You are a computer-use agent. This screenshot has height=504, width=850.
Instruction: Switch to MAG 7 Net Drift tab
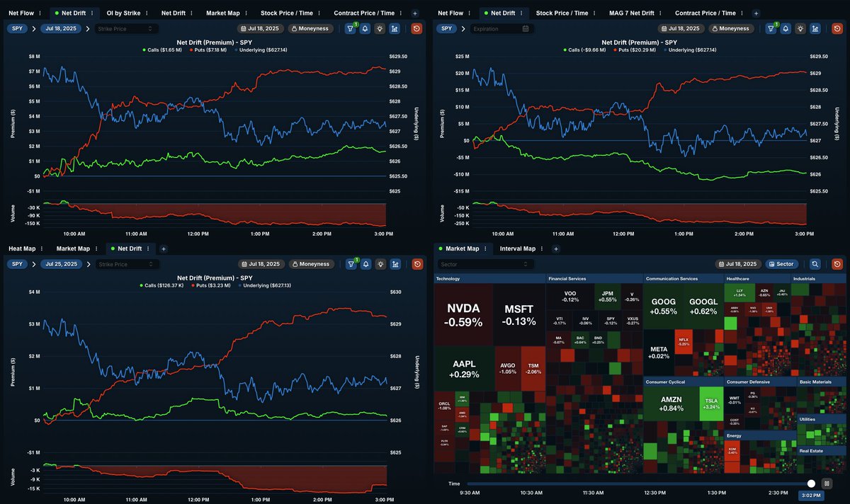632,13
